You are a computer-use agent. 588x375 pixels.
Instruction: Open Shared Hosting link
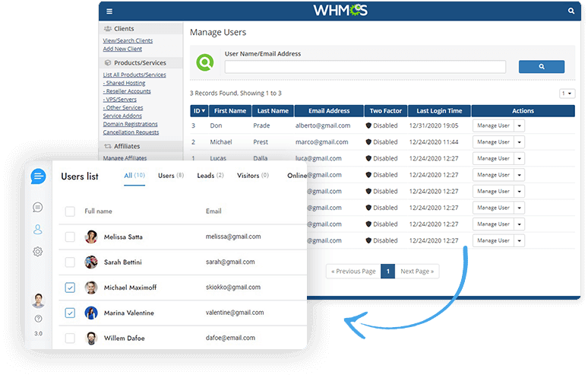pyautogui.click(x=124, y=83)
